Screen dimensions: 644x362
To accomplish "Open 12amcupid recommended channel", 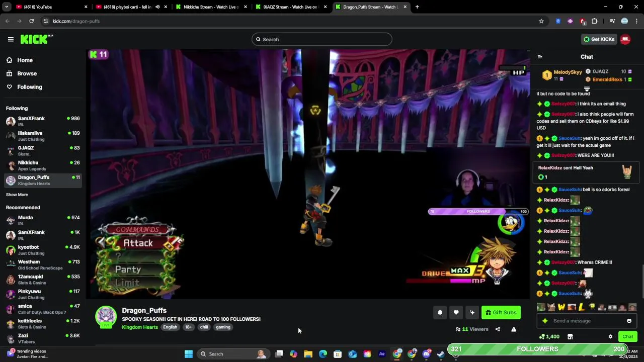I will pyautogui.click(x=43, y=279).
